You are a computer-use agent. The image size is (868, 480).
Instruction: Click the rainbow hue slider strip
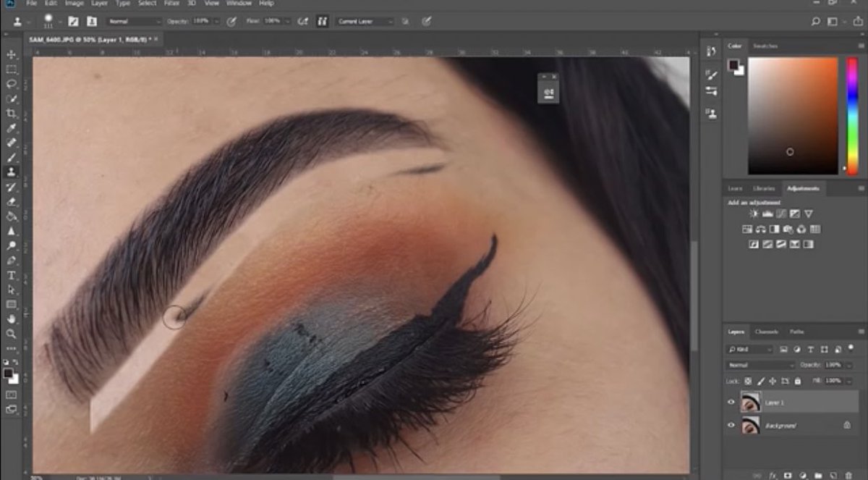[x=852, y=114]
